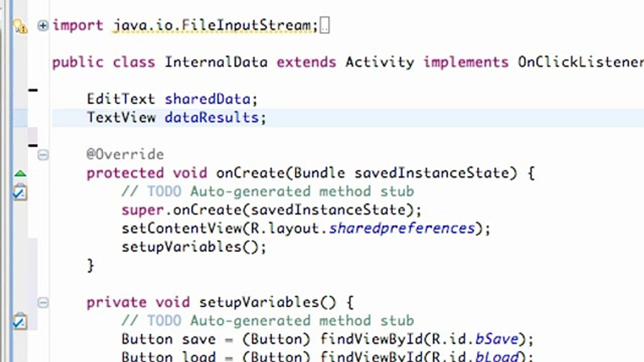This screenshot has height=362, width=644.
Task: Click the load variable name
Action: pos(199,357)
